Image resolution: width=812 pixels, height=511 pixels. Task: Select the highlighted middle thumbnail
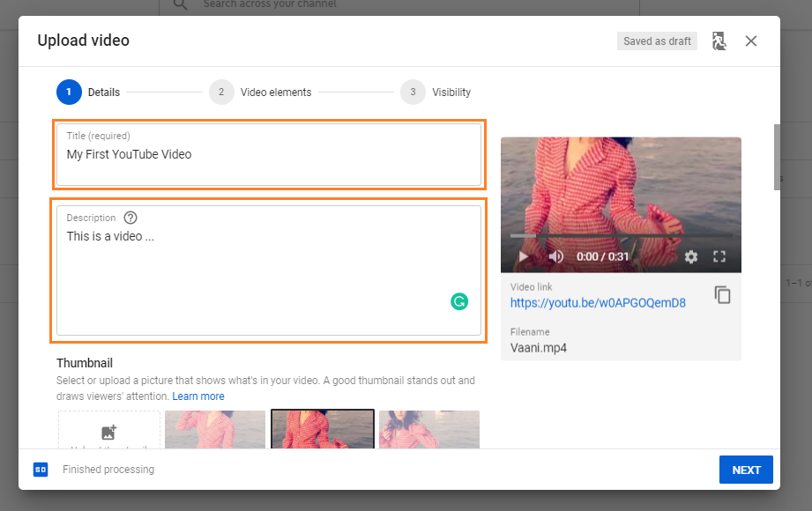pos(322,429)
